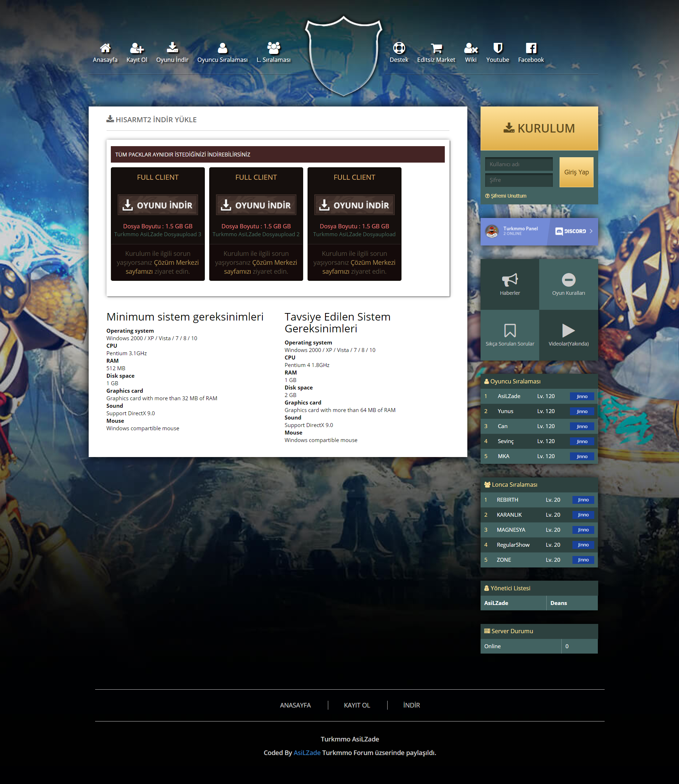Select guild ZONE in guild ranking
Screen dimensions: 679x784
(503, 560)
